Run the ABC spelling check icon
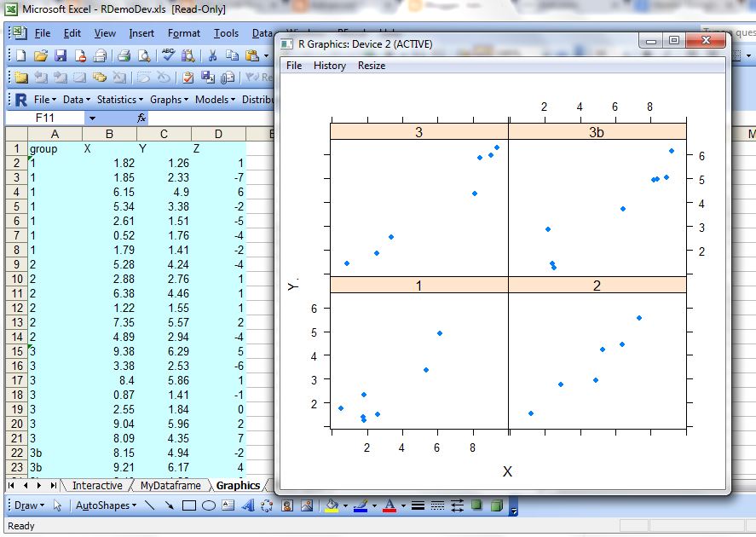Screen dimensions: 756x537 coord(168,55)
